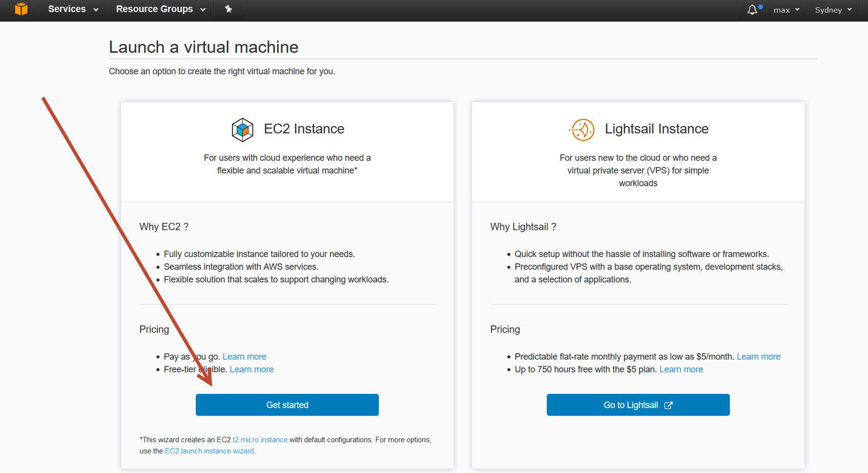Image resolution: width=868 pixels, height=473 pixels.
Task: Click the Lightsail Instance heading
Action: pos(656,129)
